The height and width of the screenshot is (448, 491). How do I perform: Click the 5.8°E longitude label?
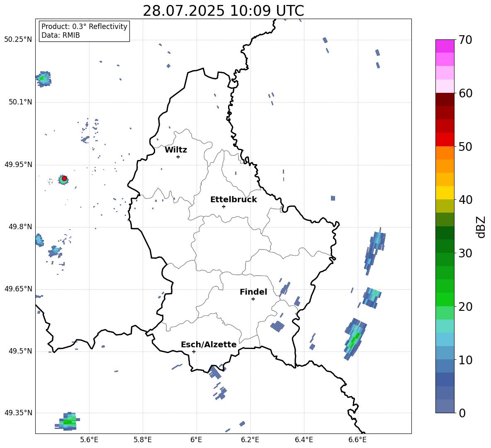pos(143,440)
